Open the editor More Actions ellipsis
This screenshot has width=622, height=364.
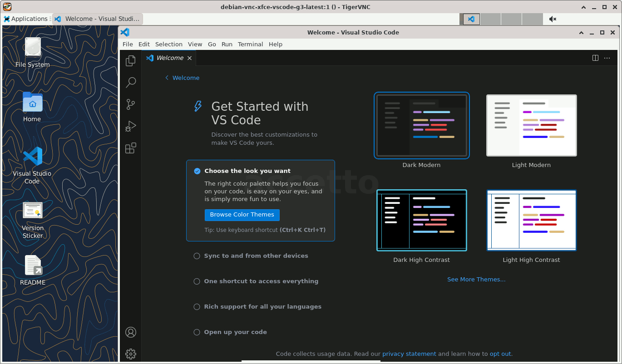point(607,58)
